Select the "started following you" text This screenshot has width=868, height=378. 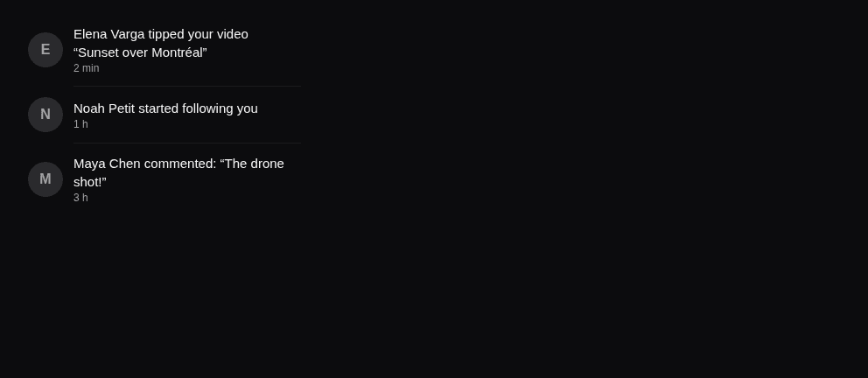click(x=198, y=108)
